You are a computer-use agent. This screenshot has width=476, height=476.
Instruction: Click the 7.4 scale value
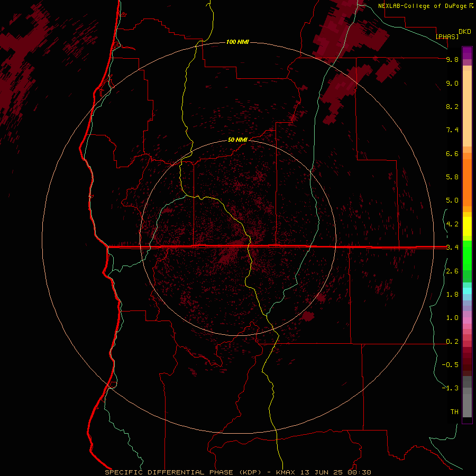pyautogui.click(x=452, y=130)
